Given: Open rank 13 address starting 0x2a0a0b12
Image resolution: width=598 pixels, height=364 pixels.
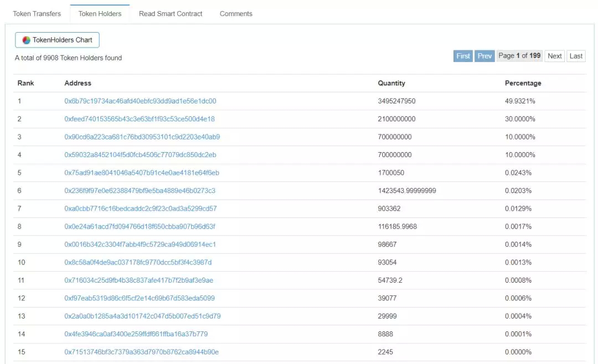Looking at the screenshot, I should coord(143,316).
